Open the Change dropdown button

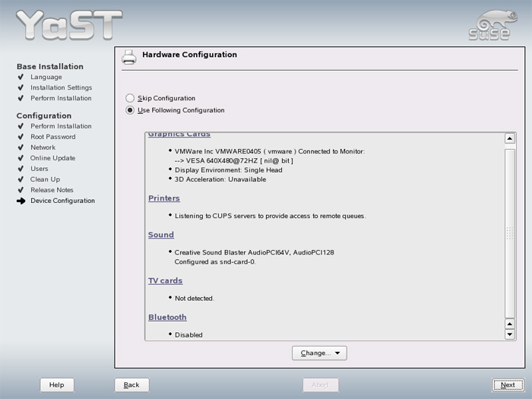pos(319,353)
